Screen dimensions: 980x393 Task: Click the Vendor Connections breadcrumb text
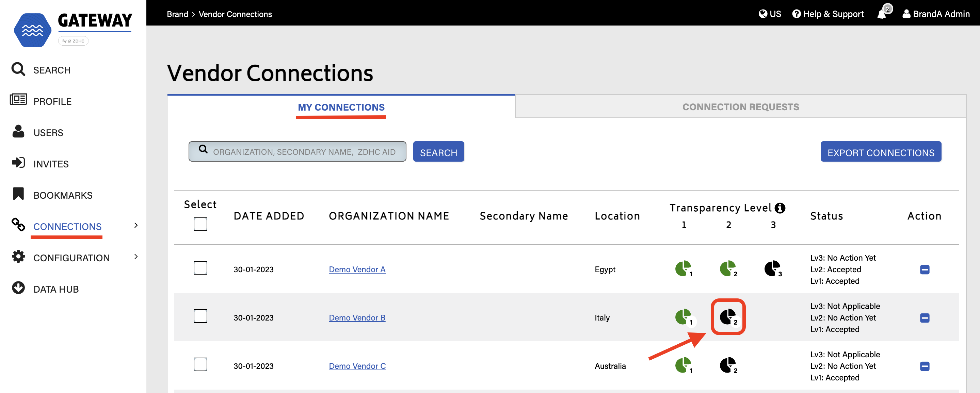(x=235, y=14)
